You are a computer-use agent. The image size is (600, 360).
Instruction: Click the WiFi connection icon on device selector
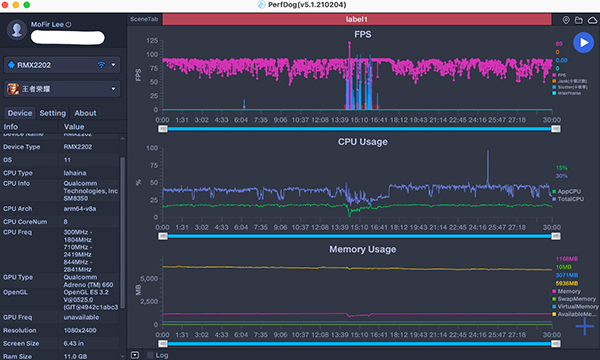click(x=101, y=65)
